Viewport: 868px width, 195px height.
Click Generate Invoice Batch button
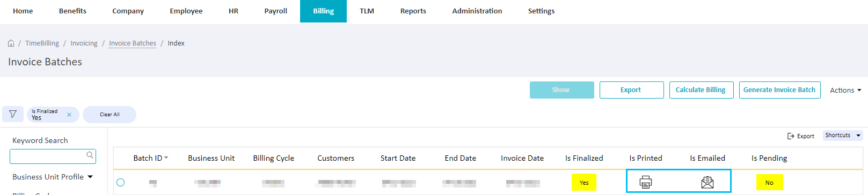[779, 90]
